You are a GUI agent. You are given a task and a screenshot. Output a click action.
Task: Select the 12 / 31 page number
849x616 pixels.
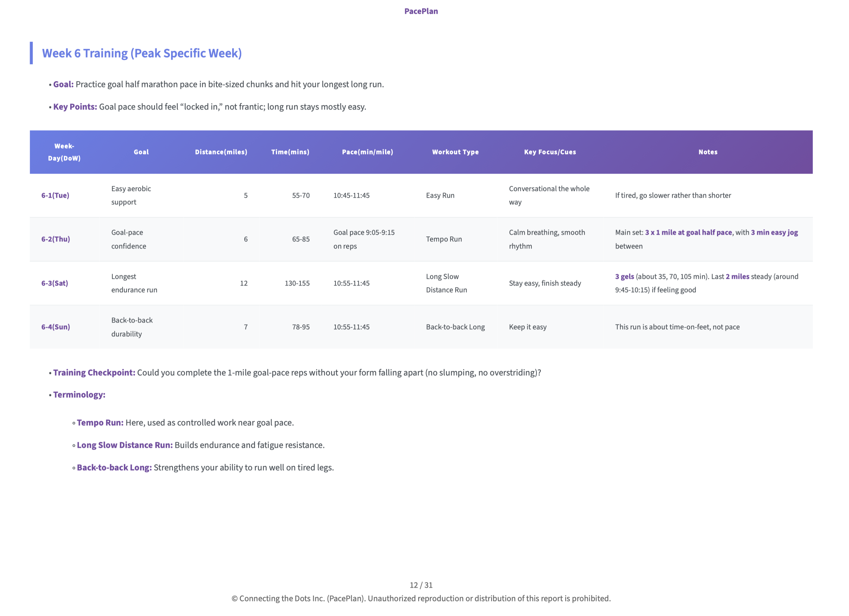pos(421,585)
